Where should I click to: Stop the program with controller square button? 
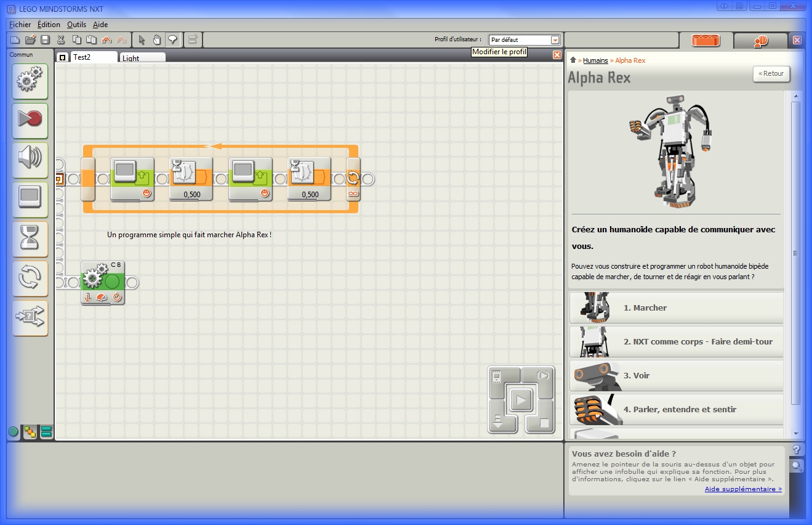point(544,423)
